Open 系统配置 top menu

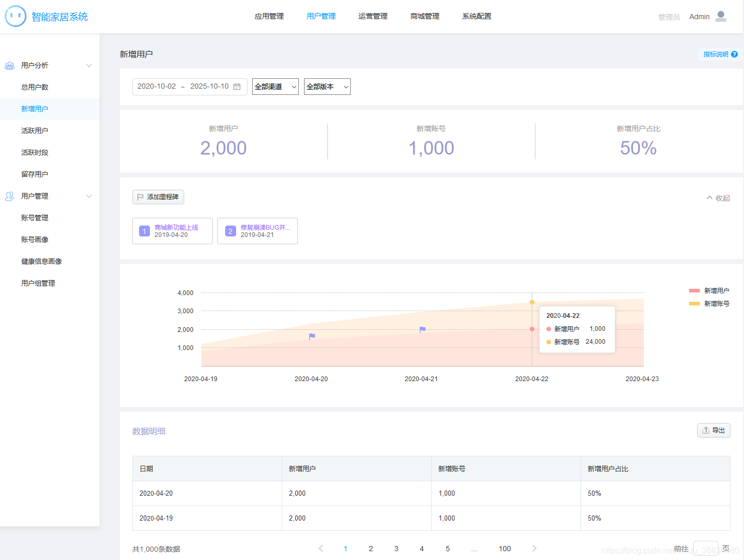477,17
